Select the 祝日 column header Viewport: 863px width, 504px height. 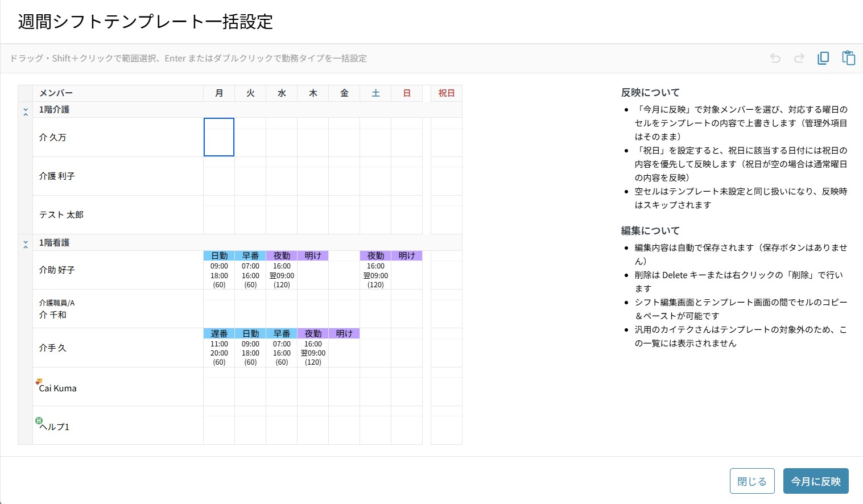click(447, 93)
